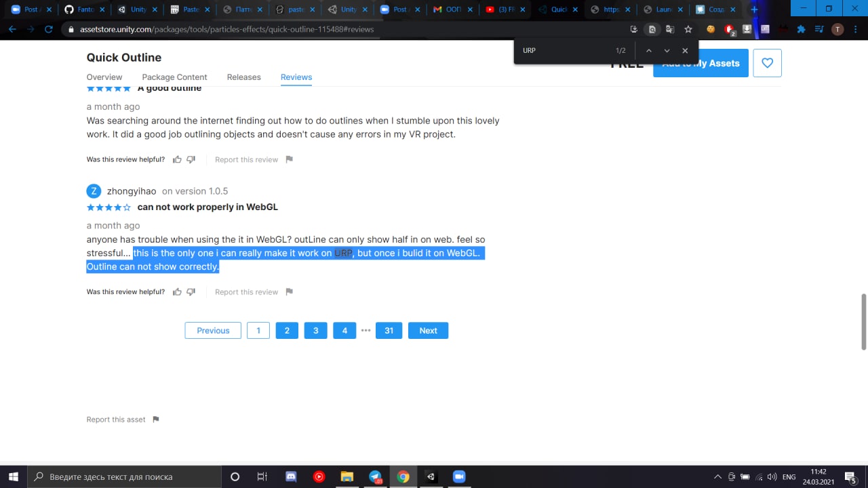Open Task View on taskbar
This screenshot has height=488, width=868.
(x=262, y=476)
